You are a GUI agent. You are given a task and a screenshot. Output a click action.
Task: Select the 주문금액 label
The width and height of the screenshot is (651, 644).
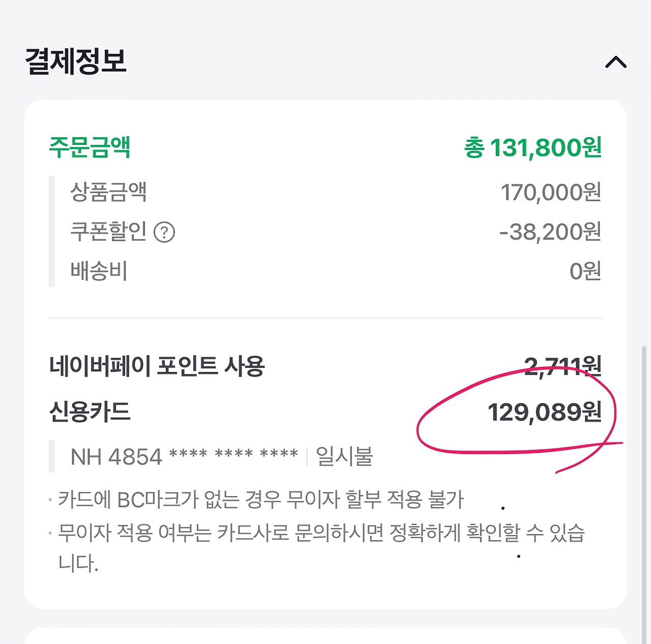click(x=90, y=147)
